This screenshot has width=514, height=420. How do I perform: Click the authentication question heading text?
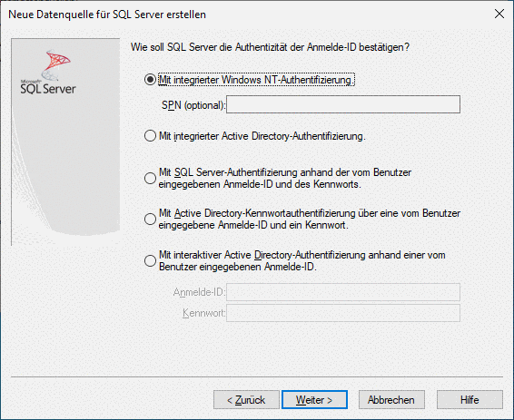[270, 47]
